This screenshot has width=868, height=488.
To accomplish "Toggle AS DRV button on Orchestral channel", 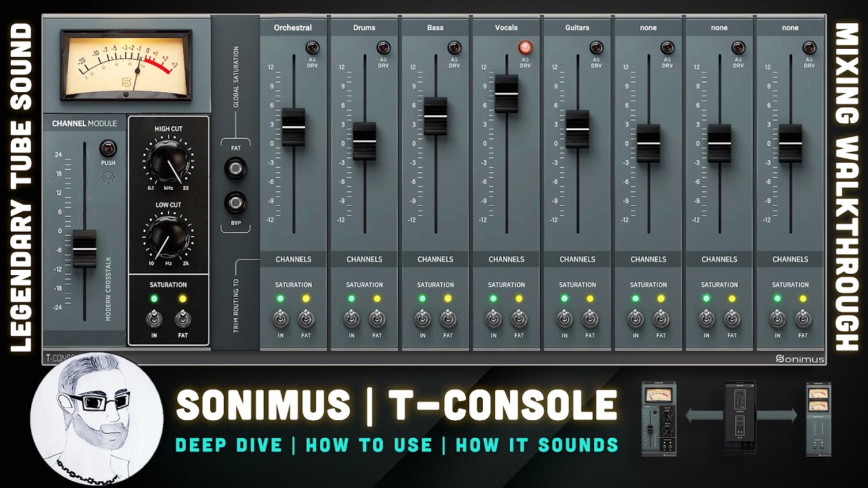I will (312, 48).
